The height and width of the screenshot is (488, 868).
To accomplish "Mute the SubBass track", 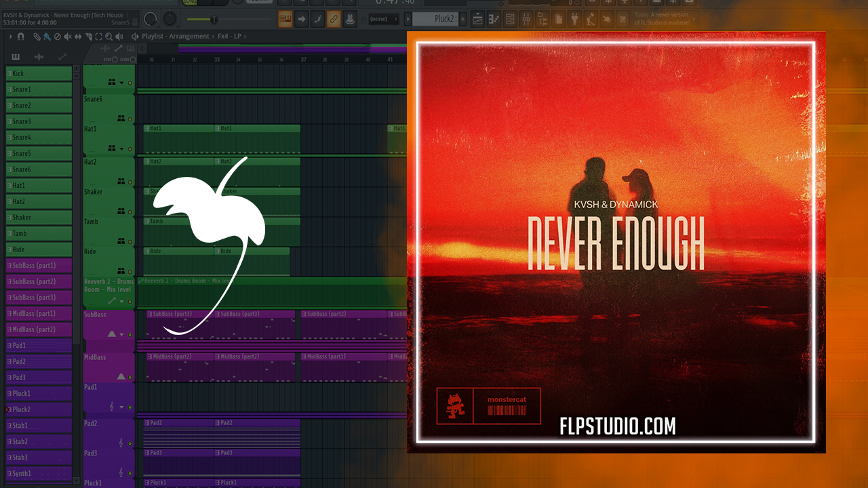I will (130, 335).
